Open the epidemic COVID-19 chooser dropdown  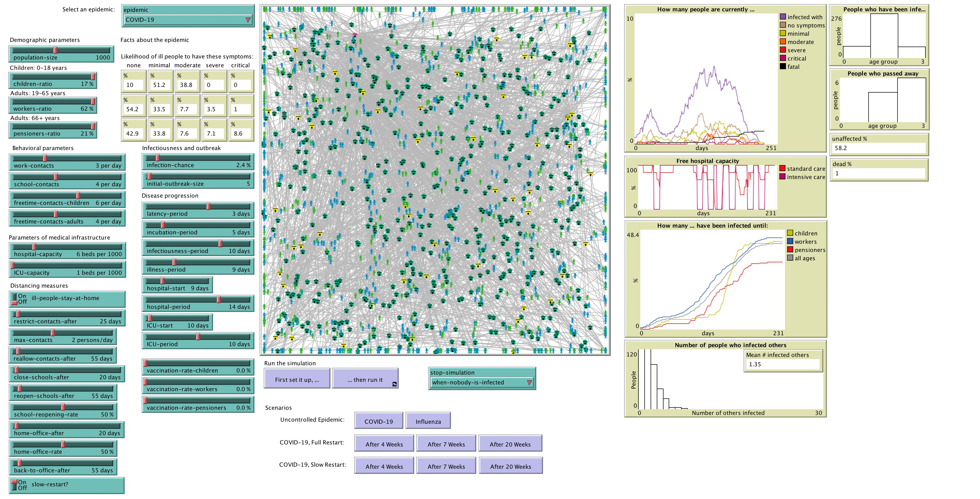[x=188, y=20]
